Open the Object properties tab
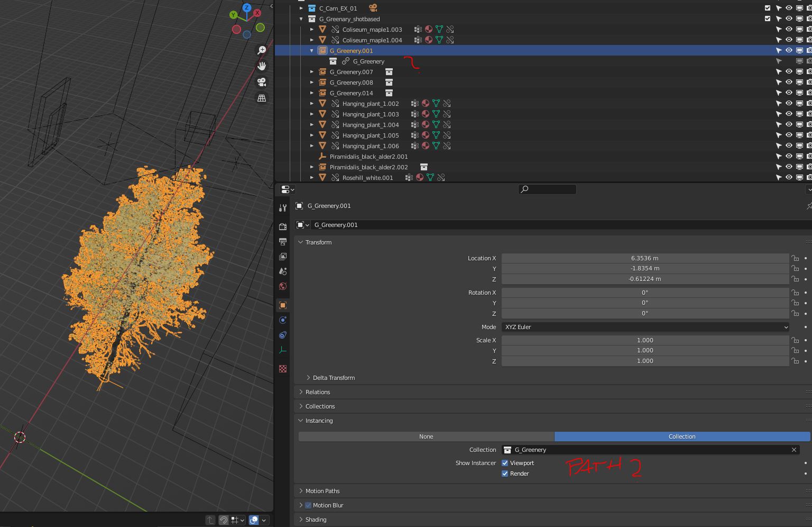This screenshot has width=812, height=527. click(283, 305)
